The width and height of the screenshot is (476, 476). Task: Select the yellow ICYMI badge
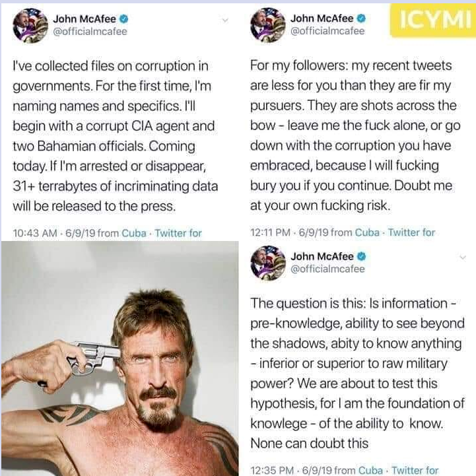[433, 20]
